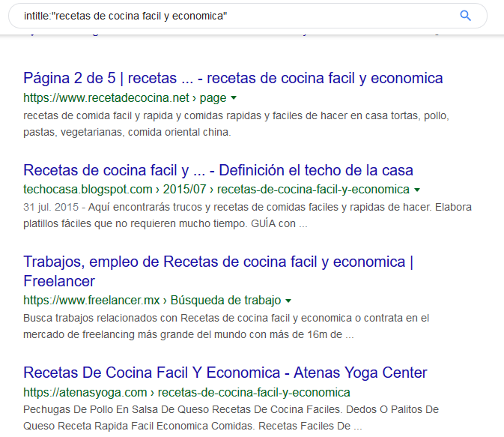
Task: Focus the search box with intitle query
Action: tap(247, 16)
